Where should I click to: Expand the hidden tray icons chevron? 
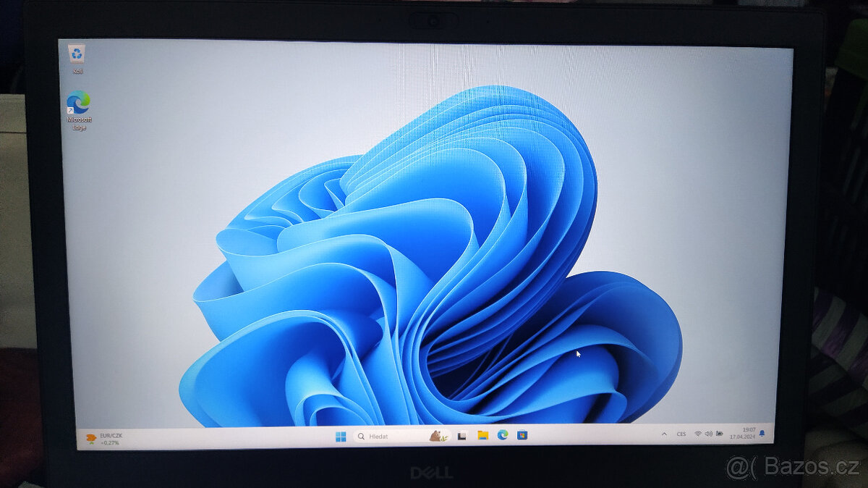point(664,434)
